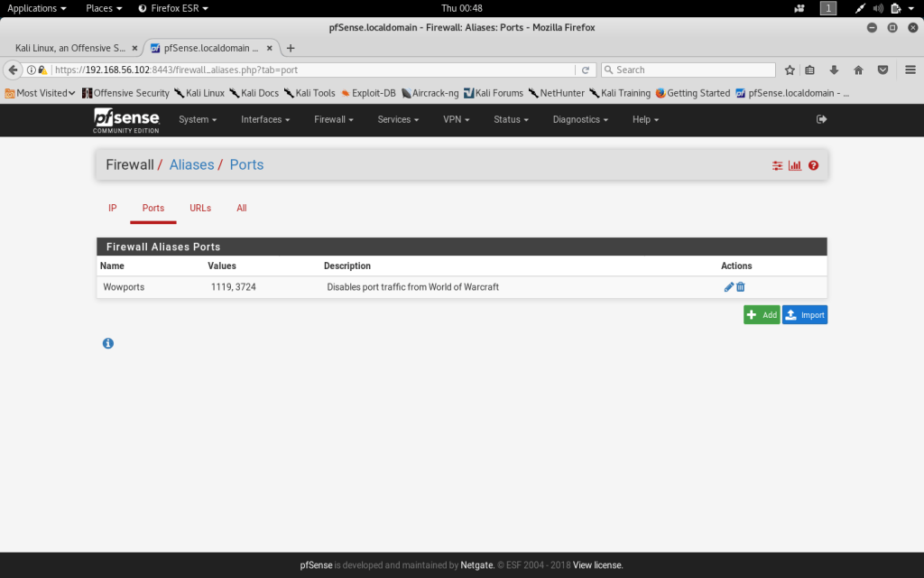This screenshot has width=924, height=578.
Task: Open the red help question mark icon
Action: [813, 165]
